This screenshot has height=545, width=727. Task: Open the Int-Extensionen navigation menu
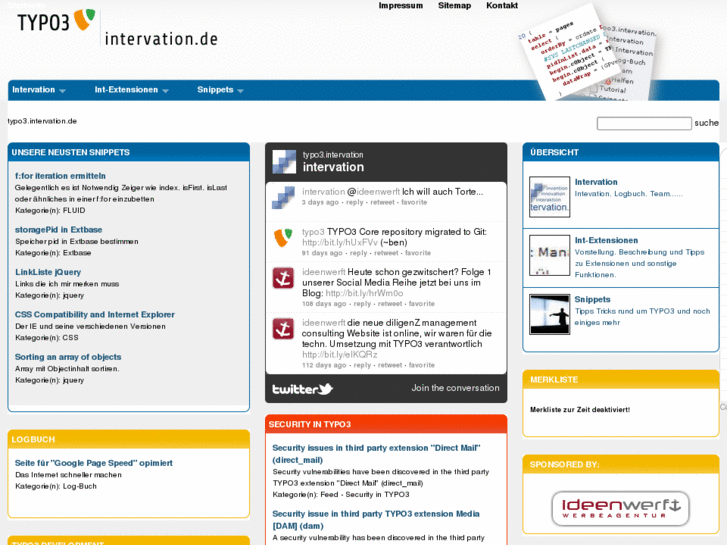[126, 90]
